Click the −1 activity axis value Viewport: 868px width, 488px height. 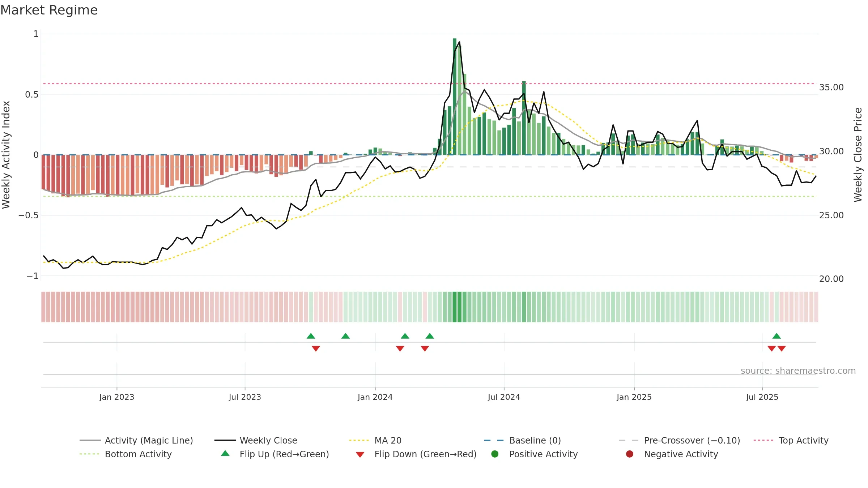(x=33, y=276)
